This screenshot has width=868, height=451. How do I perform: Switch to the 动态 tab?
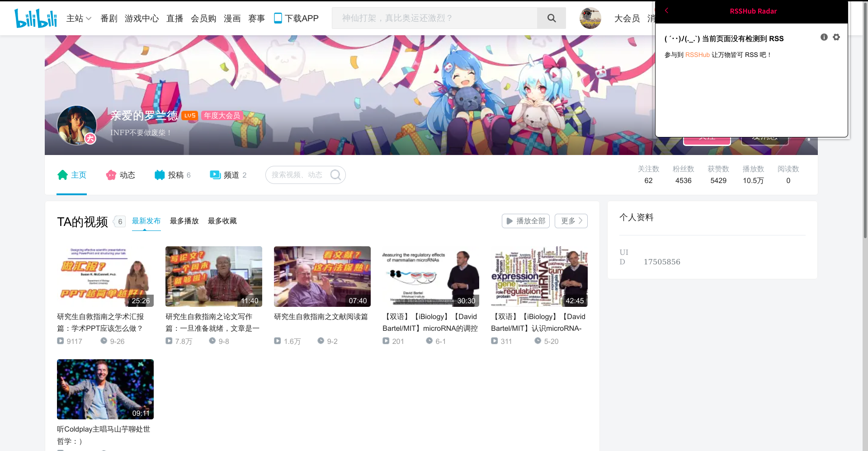127,175
